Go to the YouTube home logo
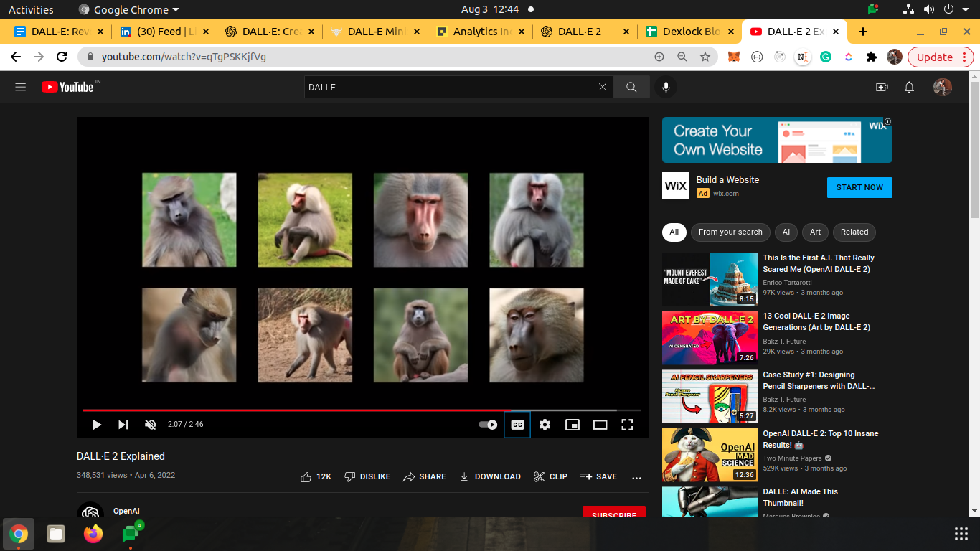Screen dimensions: 980x551 tap(67, 87)
